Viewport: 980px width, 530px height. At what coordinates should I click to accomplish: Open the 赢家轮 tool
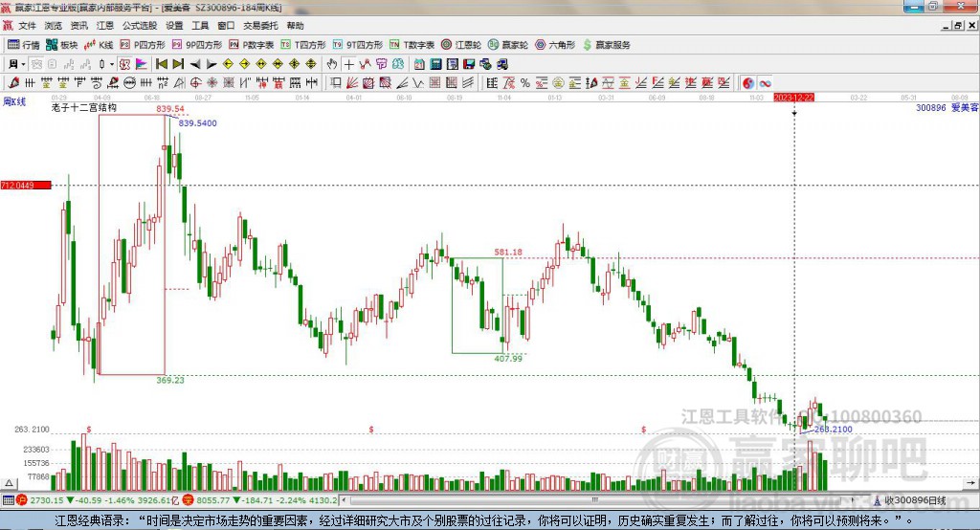coord(508,45)
